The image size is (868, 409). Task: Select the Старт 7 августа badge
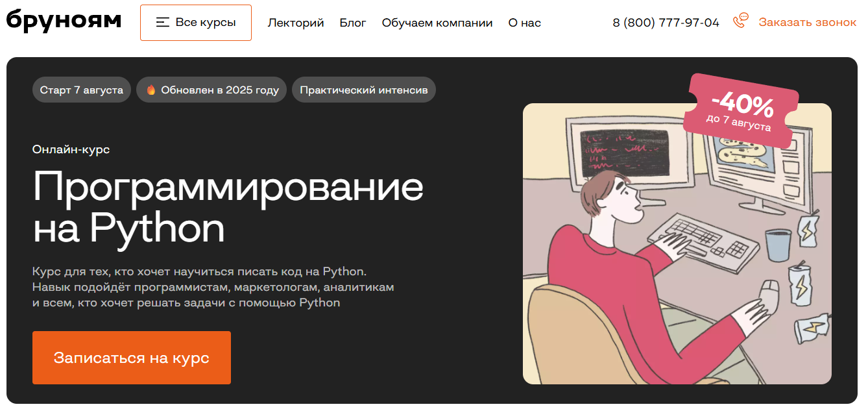(82, 90)
